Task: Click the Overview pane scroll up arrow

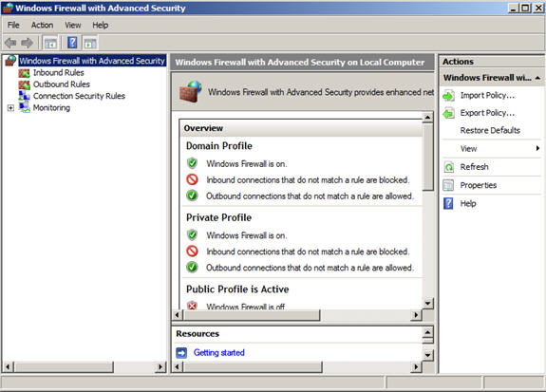Action: pos(427,117)
